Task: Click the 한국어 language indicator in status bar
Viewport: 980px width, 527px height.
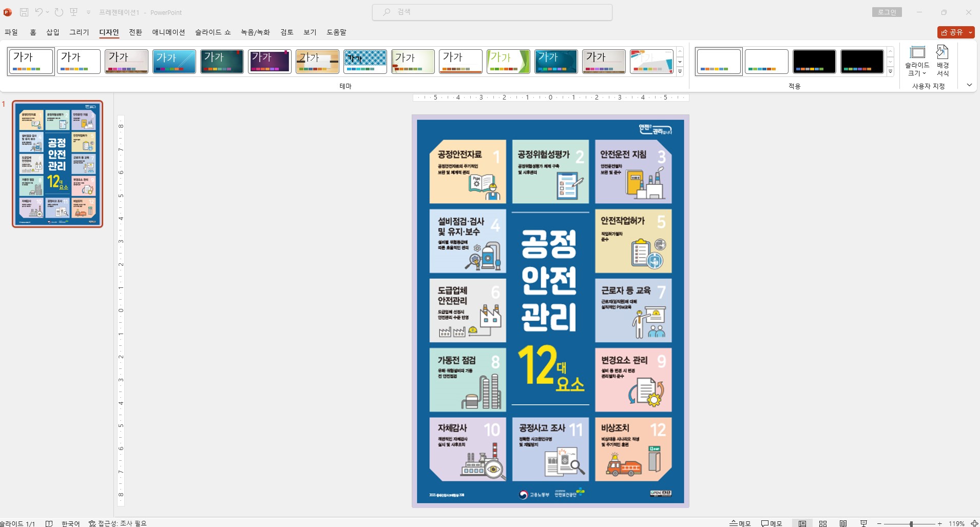Action: (70, 523)
